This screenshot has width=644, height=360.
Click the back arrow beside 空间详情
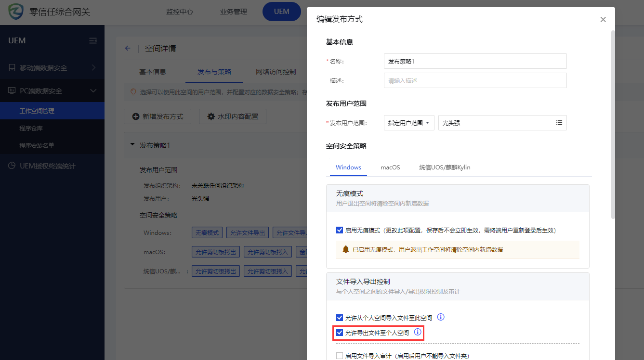click(x=128, y=48)
